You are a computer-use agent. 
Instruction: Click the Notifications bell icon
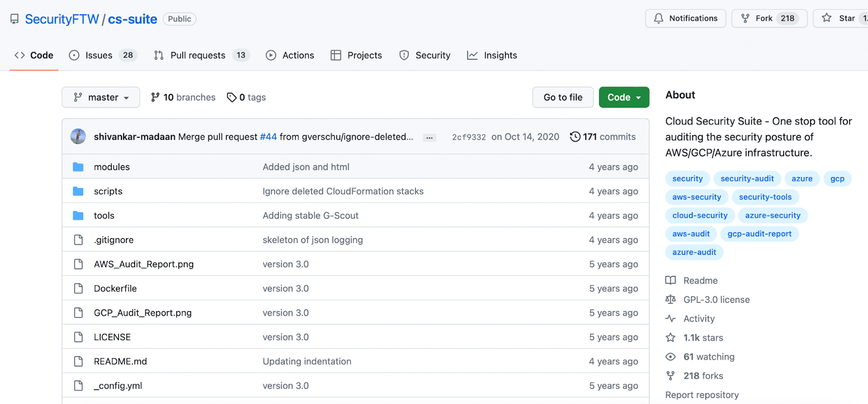(x=659, y=18)
